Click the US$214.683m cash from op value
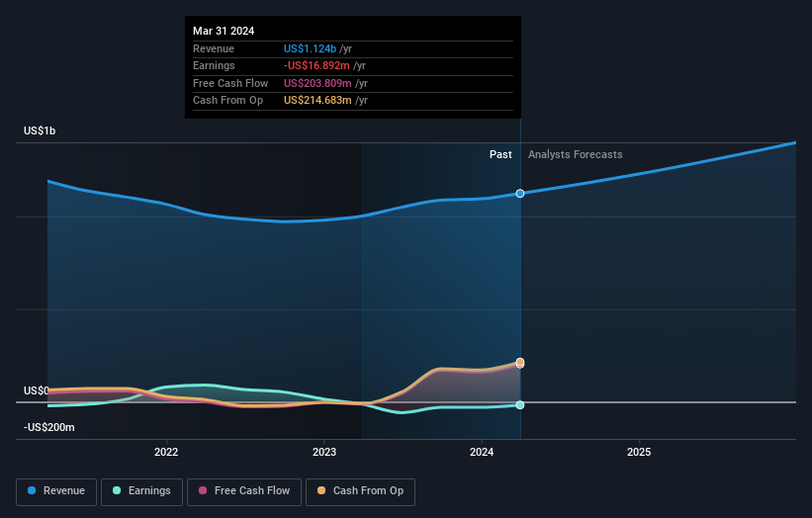 [317, 101]
